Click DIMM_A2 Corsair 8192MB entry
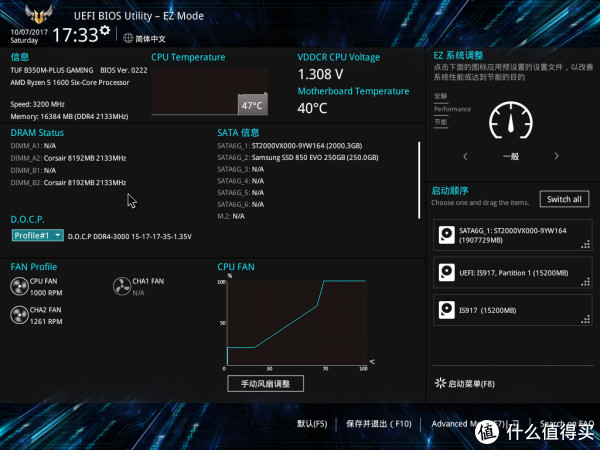Image resolution: width=600 pixels, height=450 pixels. [68, 158]
